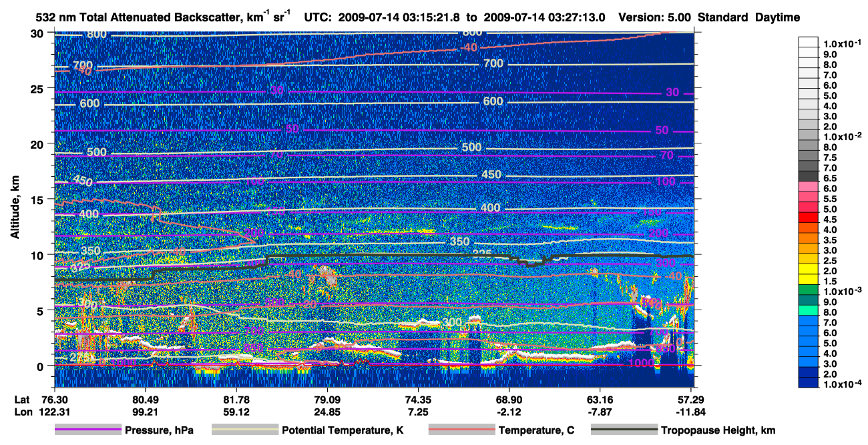This screenshot has width=868, height=445.
Task: Click latitude value 80.49
Action: point(145,400)
